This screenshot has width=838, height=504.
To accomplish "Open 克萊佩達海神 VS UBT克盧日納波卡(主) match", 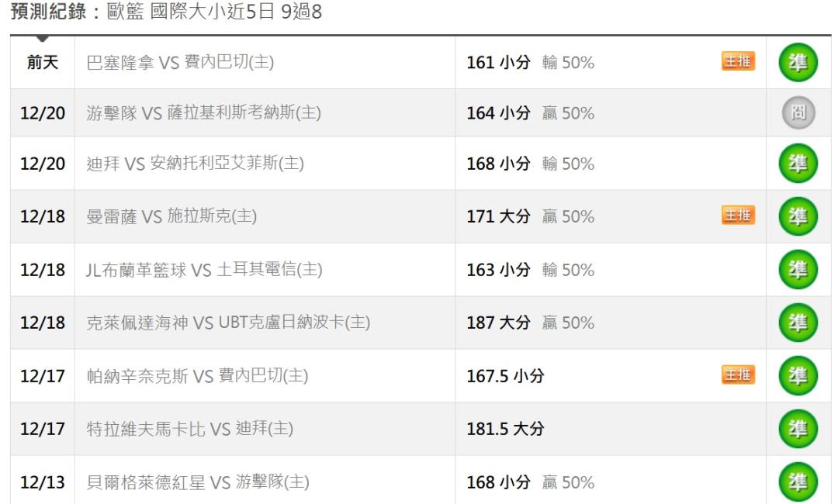I will [227, 323].
